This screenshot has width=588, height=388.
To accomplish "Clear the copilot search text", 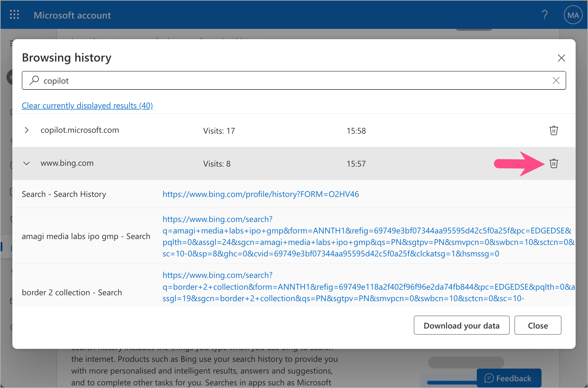I will tap(556, 80).
